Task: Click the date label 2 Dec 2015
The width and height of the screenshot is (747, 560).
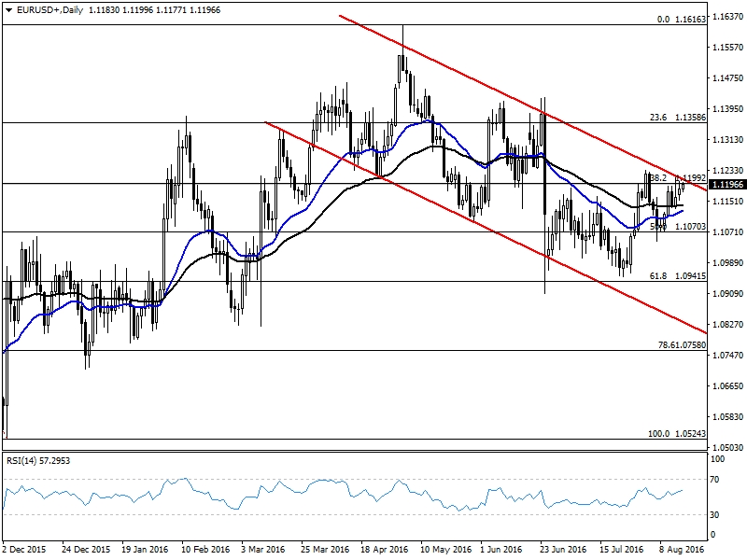Action: tap(24, 549)
